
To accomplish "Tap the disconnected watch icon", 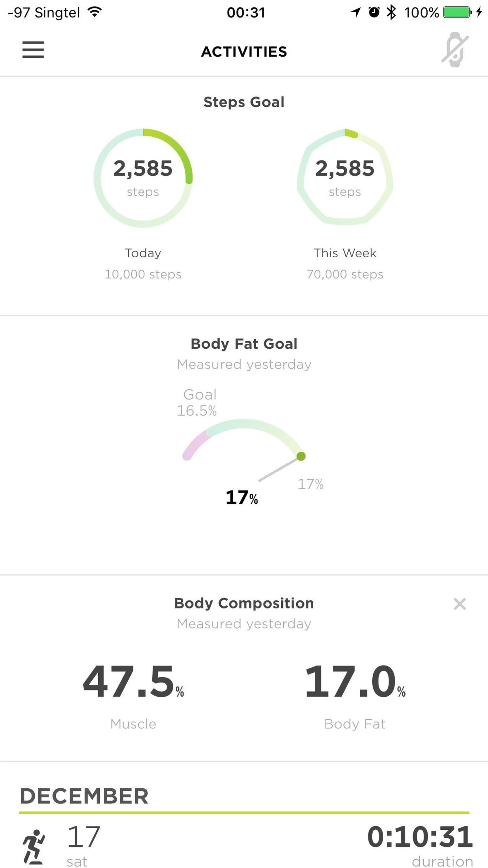I will point(455,50).
